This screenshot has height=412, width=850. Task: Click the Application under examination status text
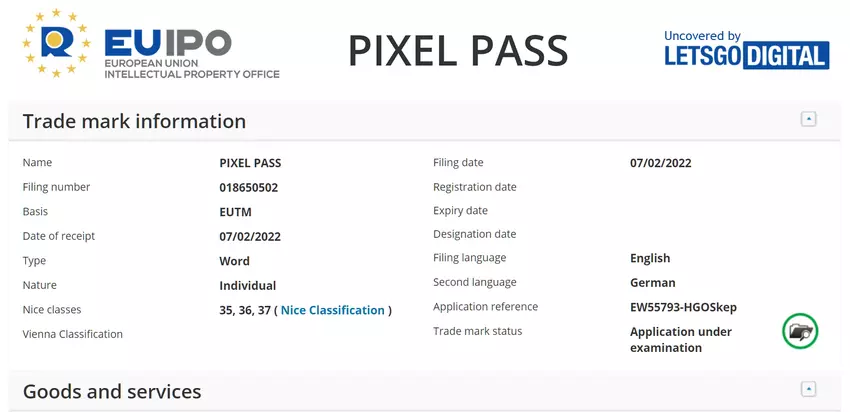[680, 339]
